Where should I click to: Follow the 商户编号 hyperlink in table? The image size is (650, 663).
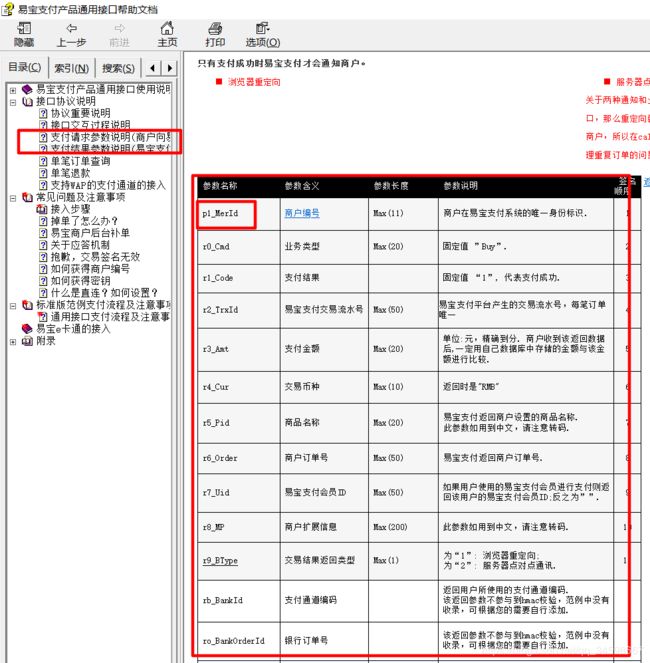pyautogui.click(x=302, y=213)
